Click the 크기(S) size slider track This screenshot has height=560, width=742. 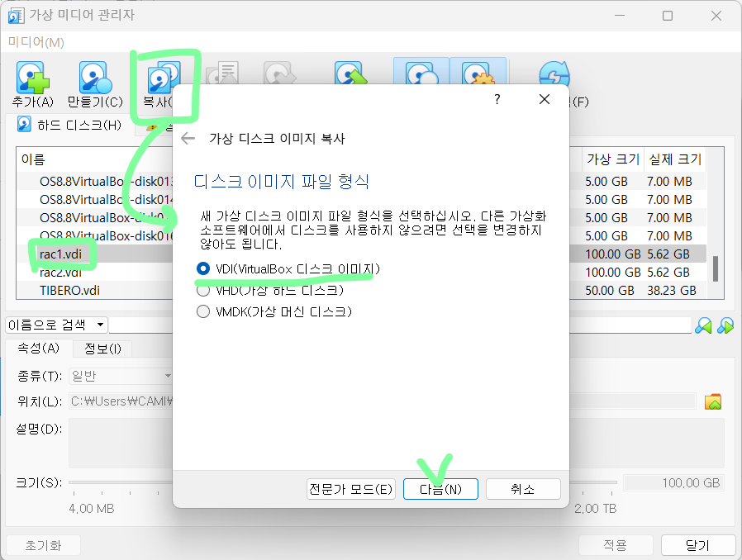(343, 482)
